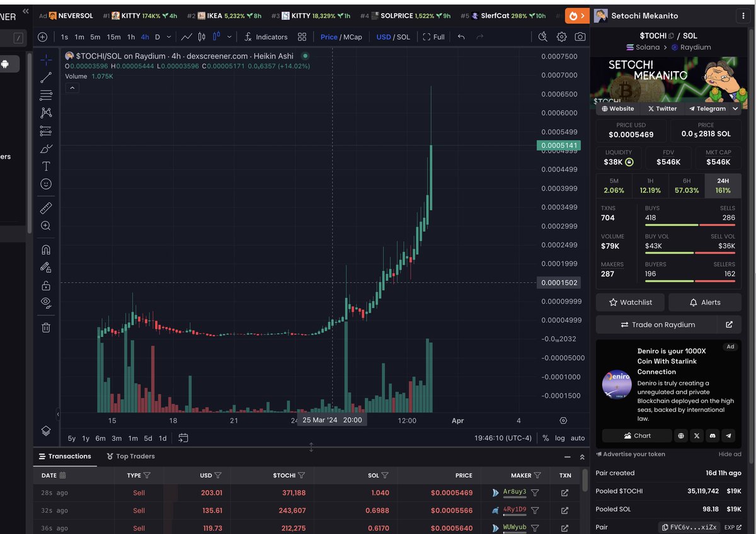Open the token Website link

[617, 108]
